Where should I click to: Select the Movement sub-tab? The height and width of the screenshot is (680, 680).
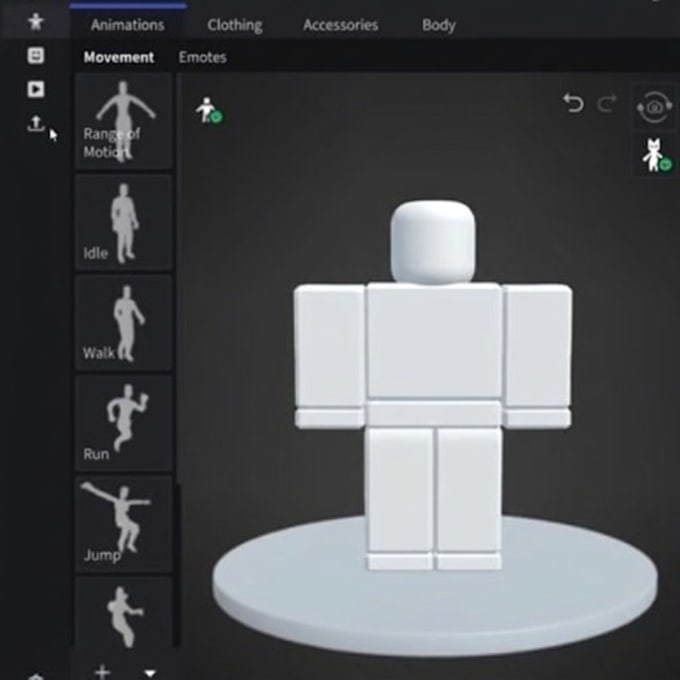[x=119, y=57]
